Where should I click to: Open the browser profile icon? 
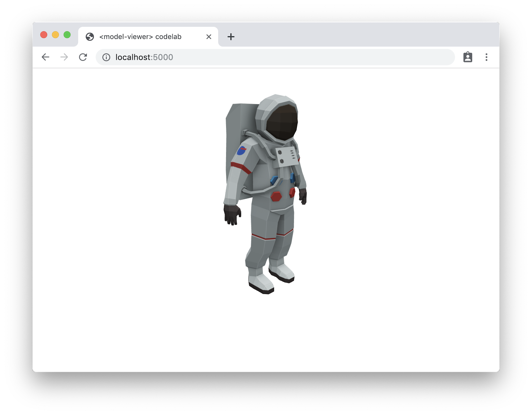[x=467, y=57]
